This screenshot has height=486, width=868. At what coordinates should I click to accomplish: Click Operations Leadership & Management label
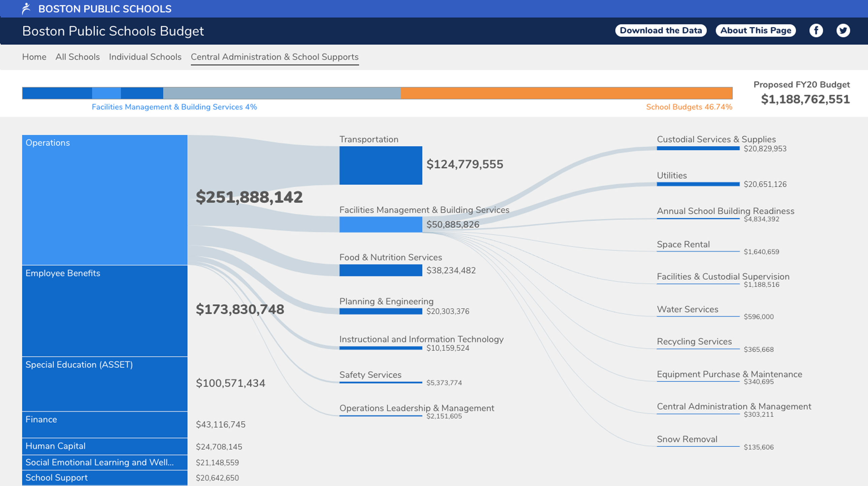(x=417, y=408)
